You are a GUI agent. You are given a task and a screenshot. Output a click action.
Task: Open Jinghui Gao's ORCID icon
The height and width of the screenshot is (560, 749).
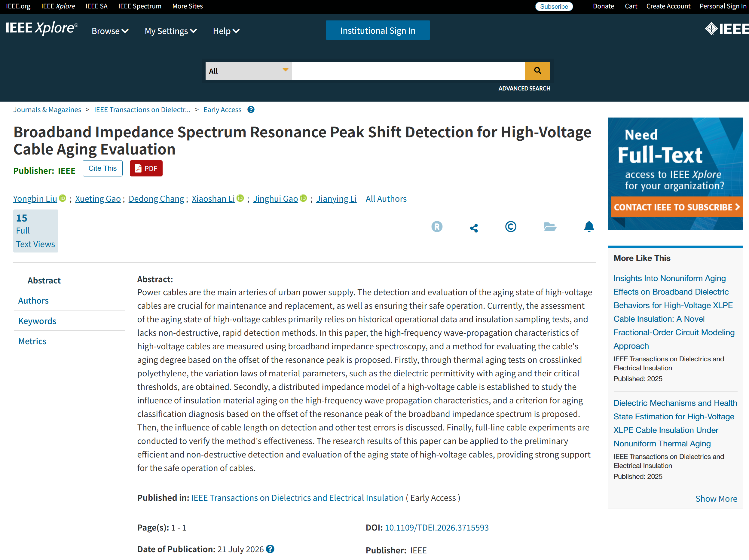click(303, 198)
